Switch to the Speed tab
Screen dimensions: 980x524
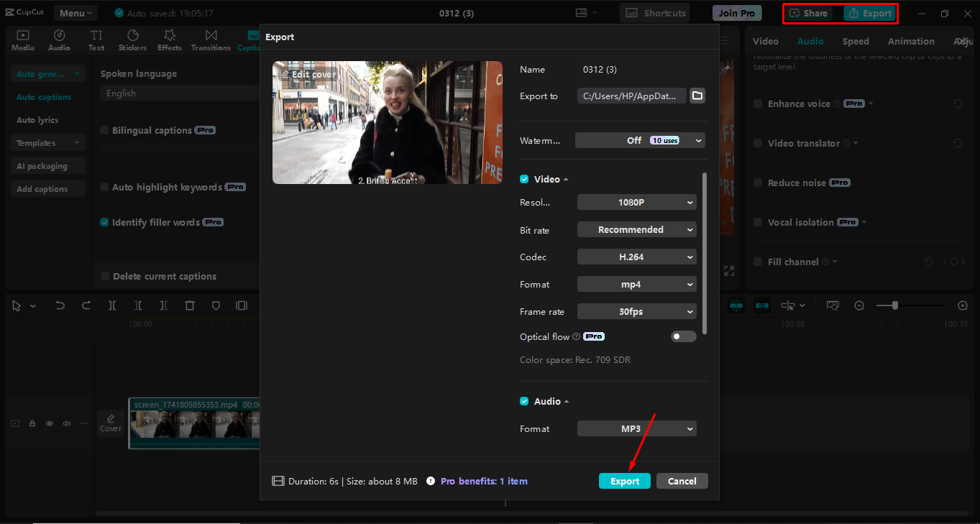point(855,41)
